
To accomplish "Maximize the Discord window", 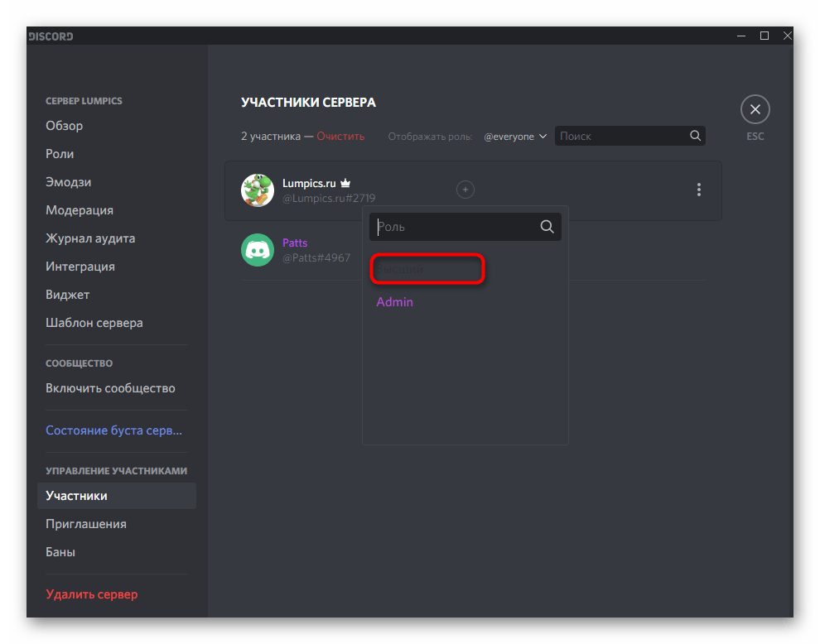I will pyautogui.click(x=765, y=36).
